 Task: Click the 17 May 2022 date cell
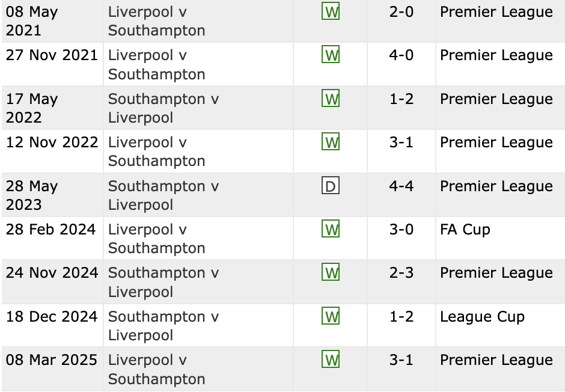tap(32, 108)
